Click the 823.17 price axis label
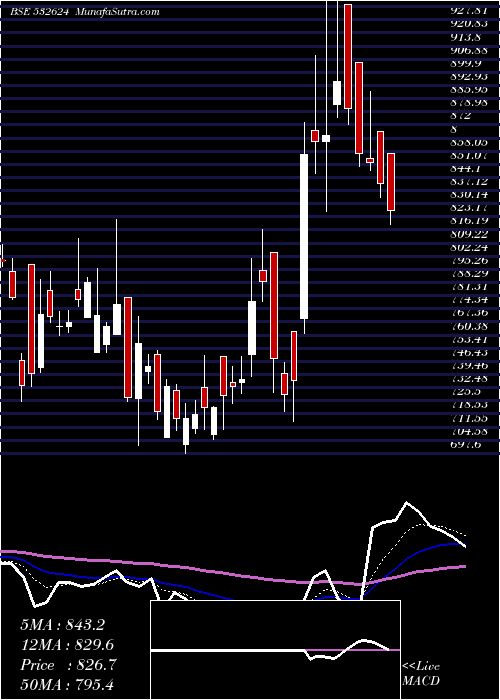The image size is (500, 700). coord(469,208)
